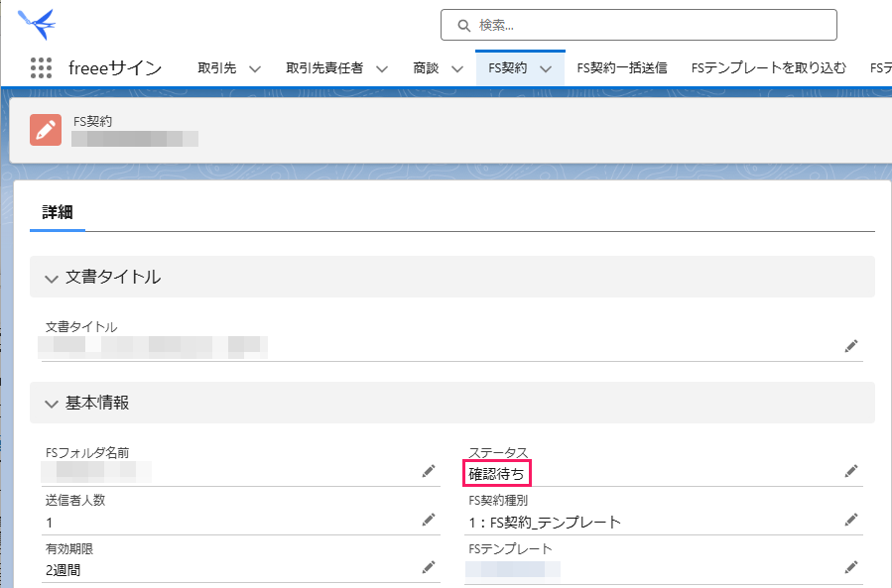Click the ステータス field label
This screenshot has height=588, width=892.
tap(498, 452)
